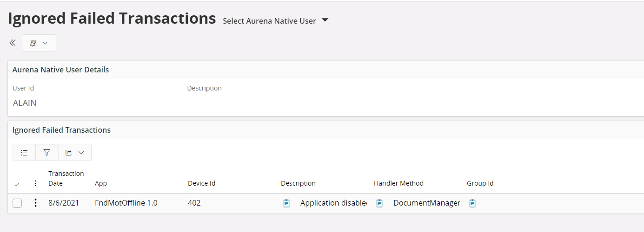Image resolution: width=644 pixels, height=232 pixels.
Task: Select the 8/6/2021 transaction row checkbox
Action: pos(17,203)
